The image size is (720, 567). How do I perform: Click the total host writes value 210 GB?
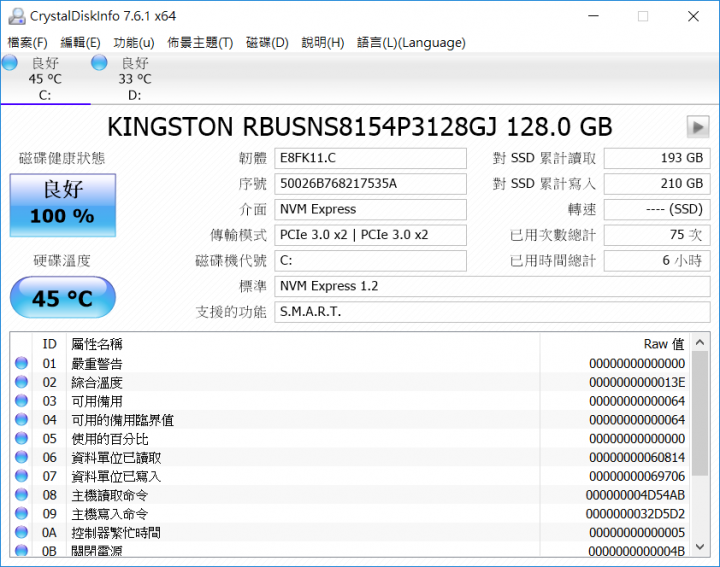click(657, 184)
